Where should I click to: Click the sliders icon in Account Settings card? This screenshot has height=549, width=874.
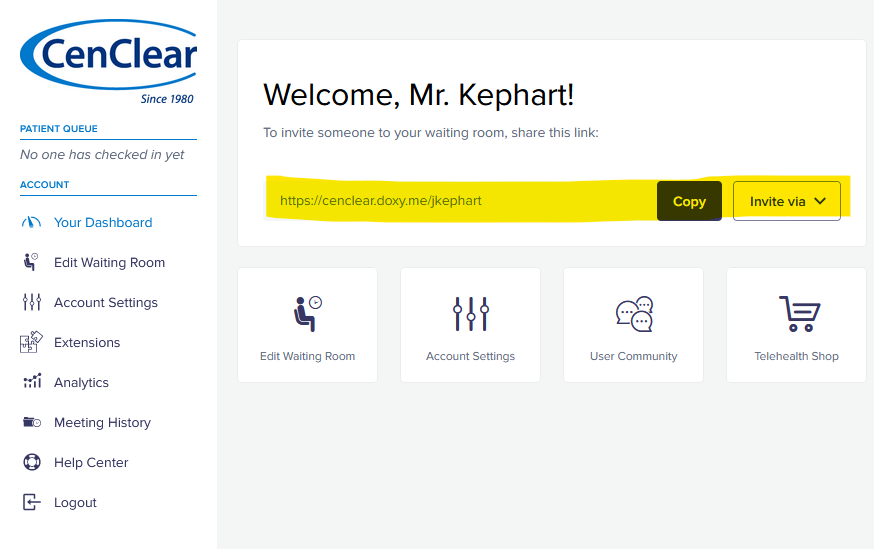click(x=471, y=314)
